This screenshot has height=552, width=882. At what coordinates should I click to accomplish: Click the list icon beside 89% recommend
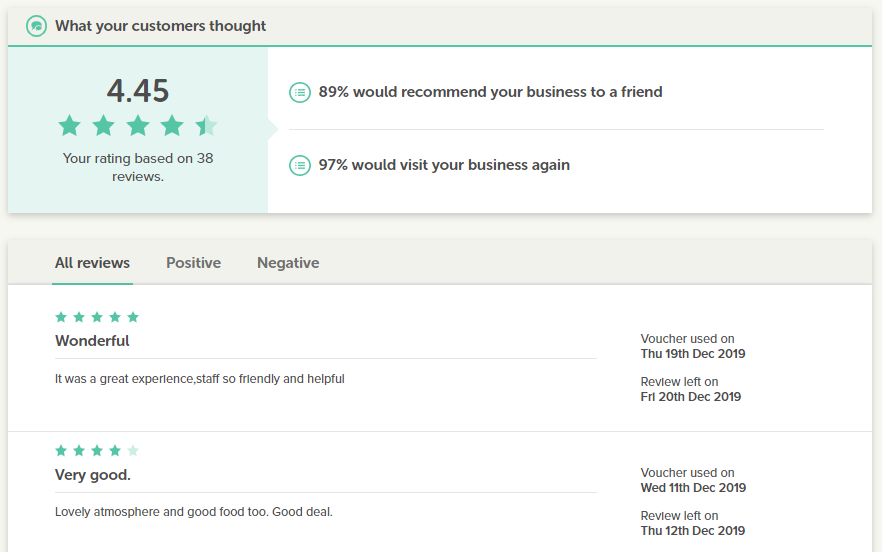point(300,92)
